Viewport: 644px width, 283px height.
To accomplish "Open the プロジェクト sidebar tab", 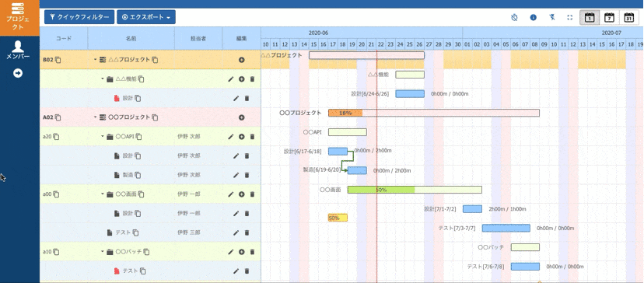I will pyautogui.click(x=19, y=18).
